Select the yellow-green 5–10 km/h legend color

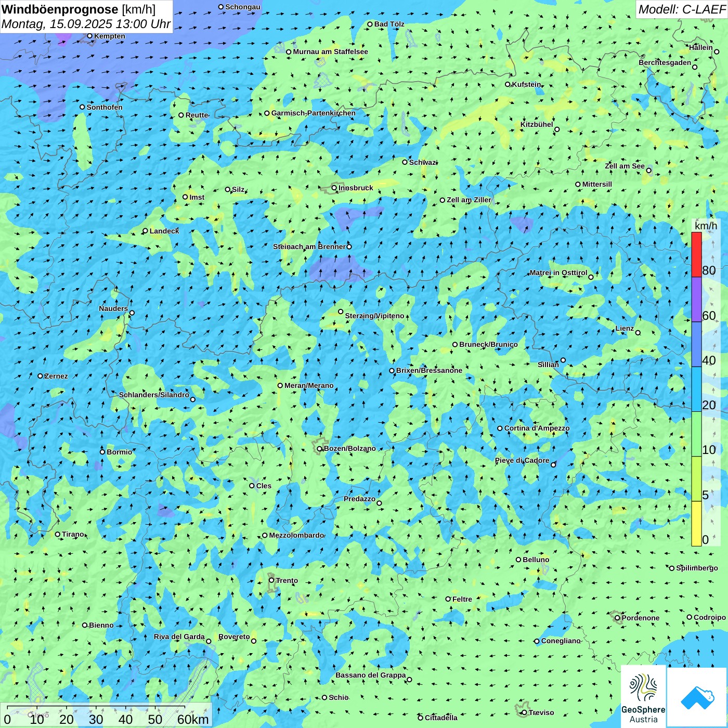[696, 479]
